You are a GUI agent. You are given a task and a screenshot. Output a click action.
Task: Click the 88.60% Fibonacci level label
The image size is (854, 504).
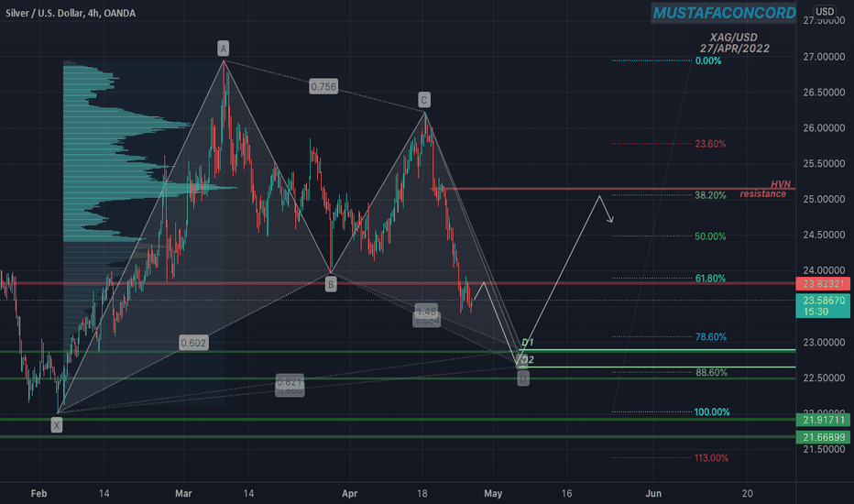pos(711,373)
